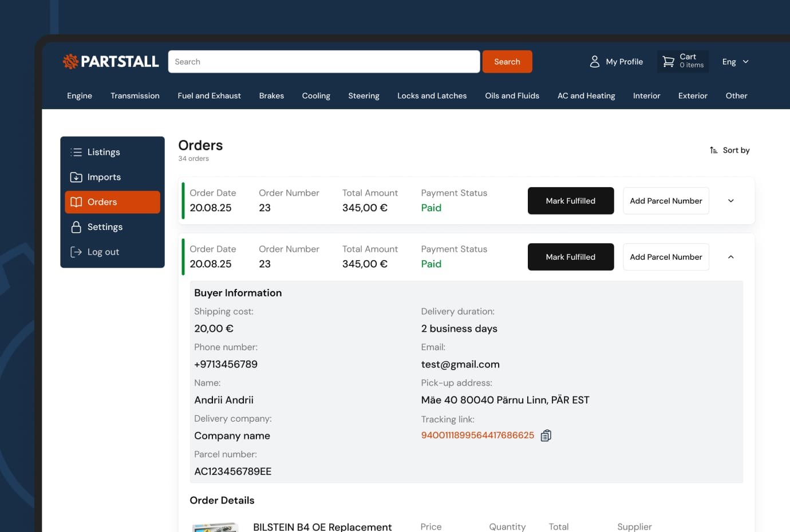Viewport: 790px width, 532px height.
Task: Click the Imports folder icon in sidebar
Action: pyautogui.click(x=76, y=177)
